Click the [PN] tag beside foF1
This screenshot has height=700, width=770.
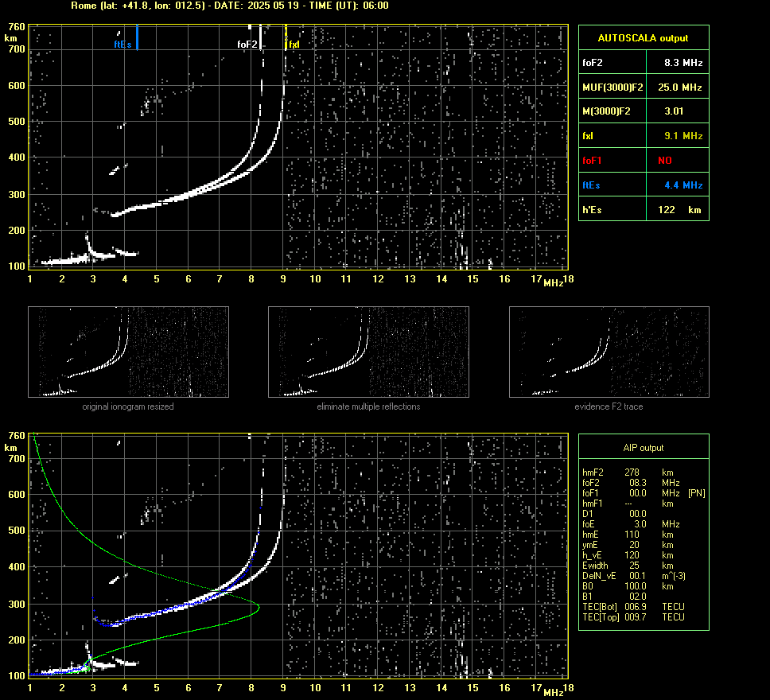pyautogui.click(x=697, y=493)
